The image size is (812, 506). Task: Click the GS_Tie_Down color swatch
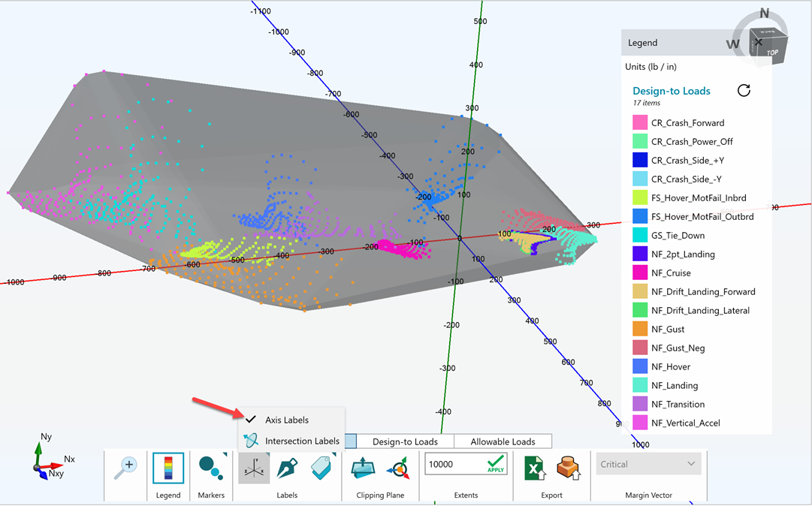coord(640,235)
